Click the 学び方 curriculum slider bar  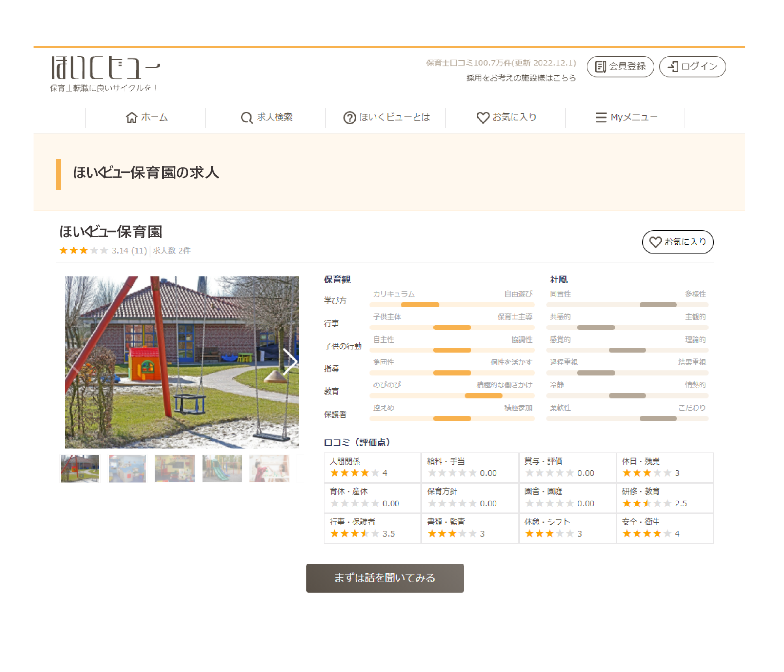click(452, 304)
